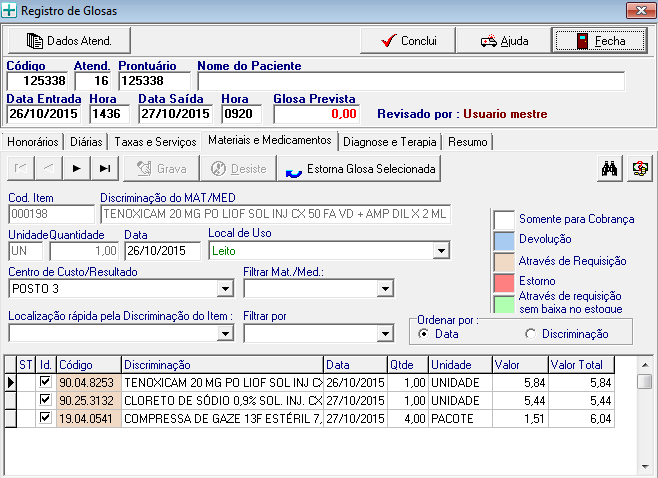Click code cell 19.04.0541
The height and width of the screenshot is (478, 658).
(x=89, y=418)
